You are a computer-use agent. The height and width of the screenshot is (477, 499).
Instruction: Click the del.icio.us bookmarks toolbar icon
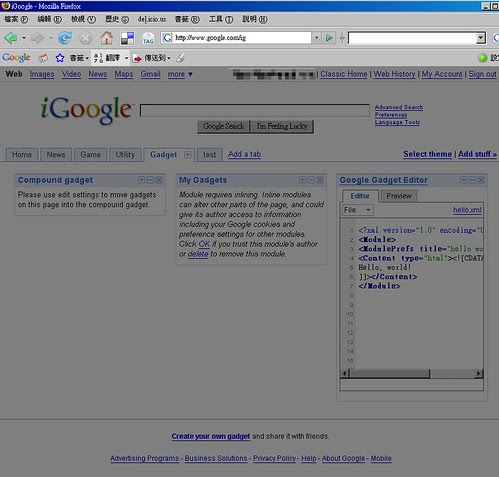coord(127,38)
